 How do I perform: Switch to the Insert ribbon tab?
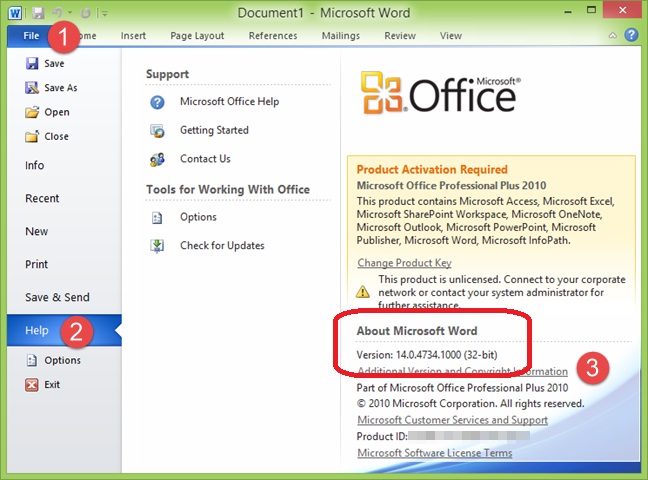(133, 36)
